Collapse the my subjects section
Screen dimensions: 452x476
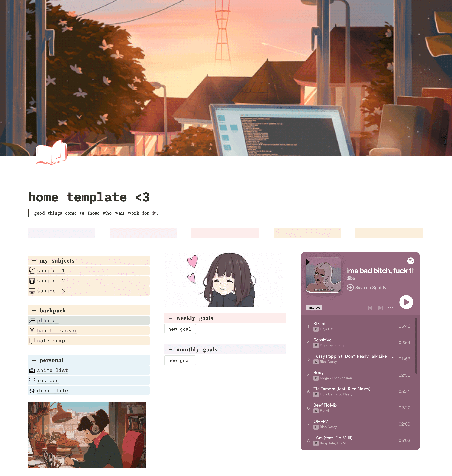34,261
